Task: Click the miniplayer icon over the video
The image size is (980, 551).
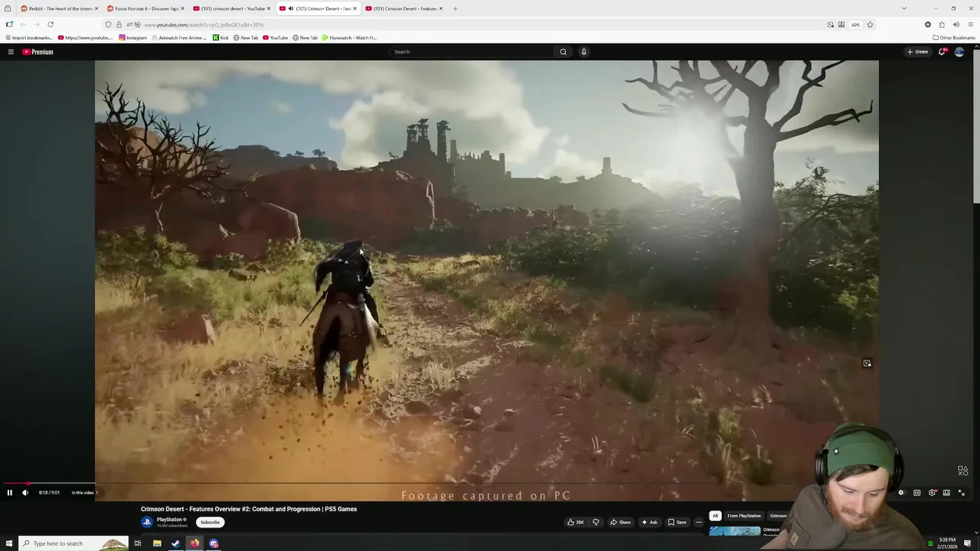Action: pyautogui.click(x=867, y=364)
